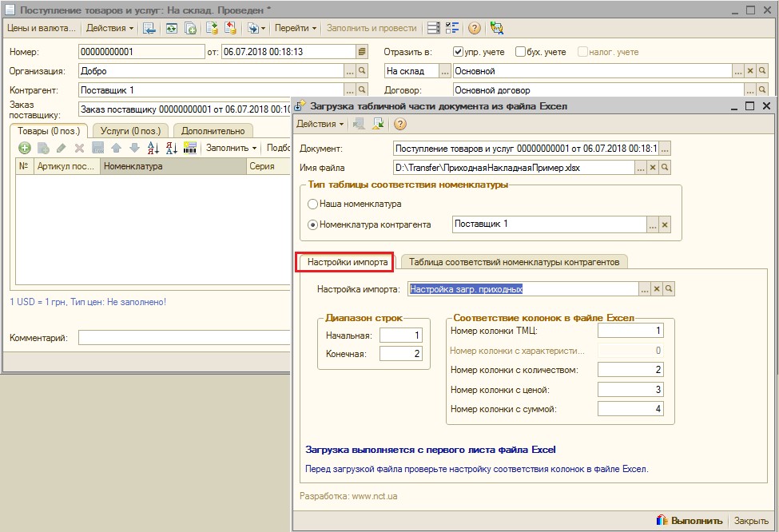Screen dimensions: 779x532
Task: Sort ascending with the А-Я icon
Action: tap(153, 148)
